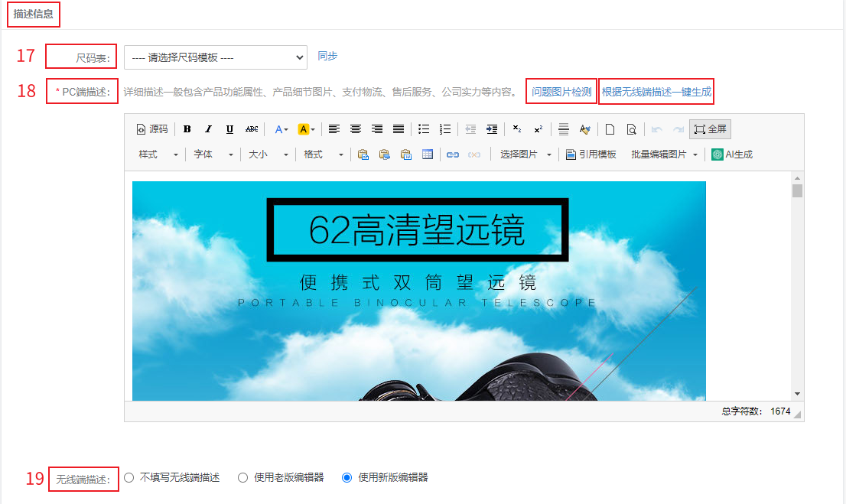Undo the last edit
Viewport: 846px width, 504px height.
pyautogui.click(x=656, y=129)
